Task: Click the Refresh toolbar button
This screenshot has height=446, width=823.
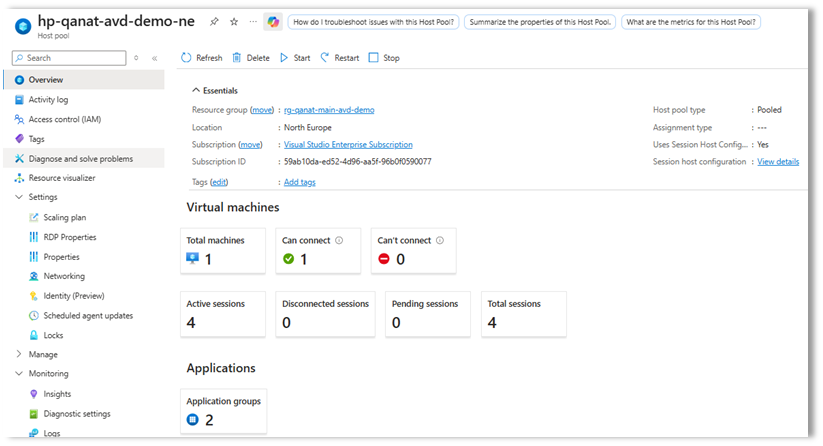Action: (202, 58)
